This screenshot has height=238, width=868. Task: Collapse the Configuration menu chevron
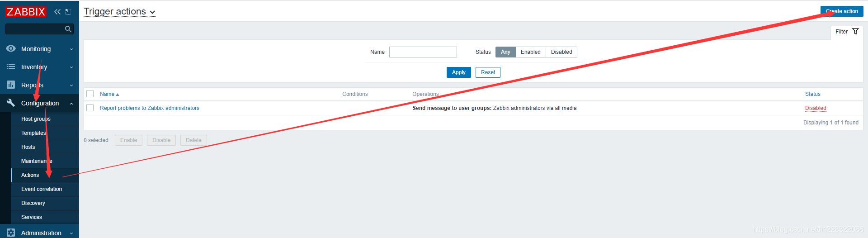point(71,103)
